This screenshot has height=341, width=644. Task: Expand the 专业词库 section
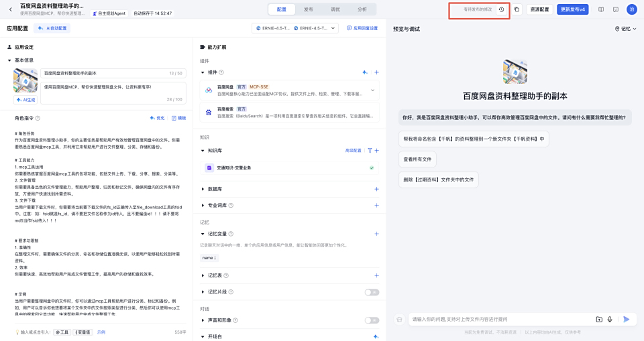(203, 205)
